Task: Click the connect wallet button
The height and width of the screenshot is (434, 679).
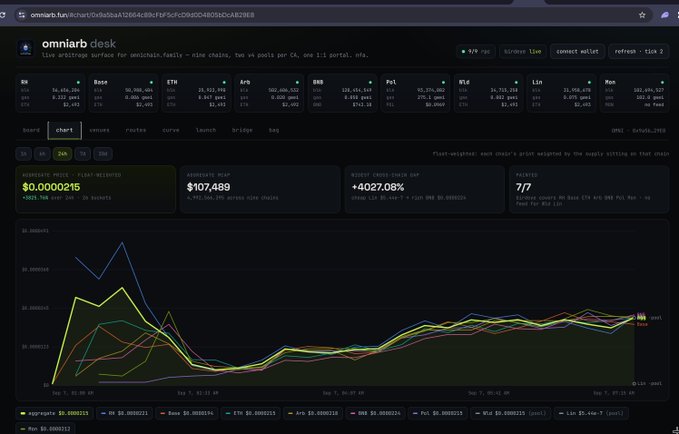Action: 577,52
